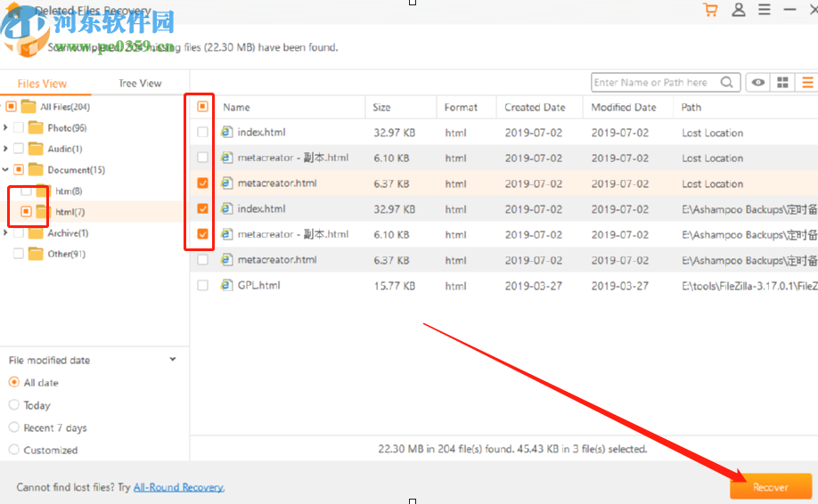Sort by the Format column header
This screenshot has width=818, height=504.
tap(461, 108)
